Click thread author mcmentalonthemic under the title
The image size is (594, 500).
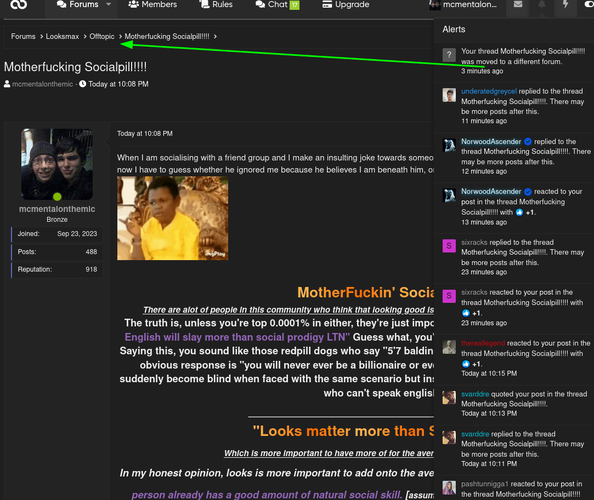point(42,84)
